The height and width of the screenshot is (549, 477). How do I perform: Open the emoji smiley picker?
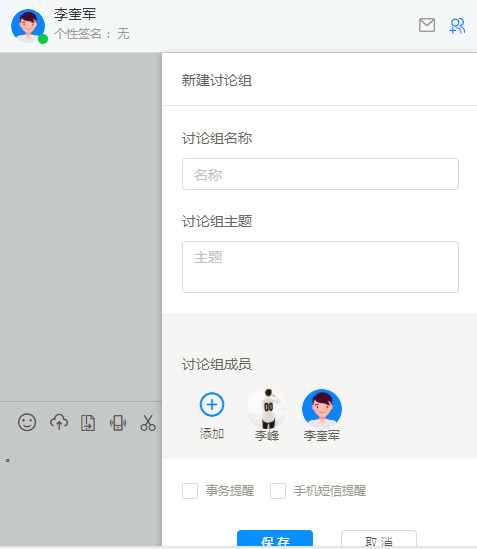pyautogui.click(x=27, y=422)
